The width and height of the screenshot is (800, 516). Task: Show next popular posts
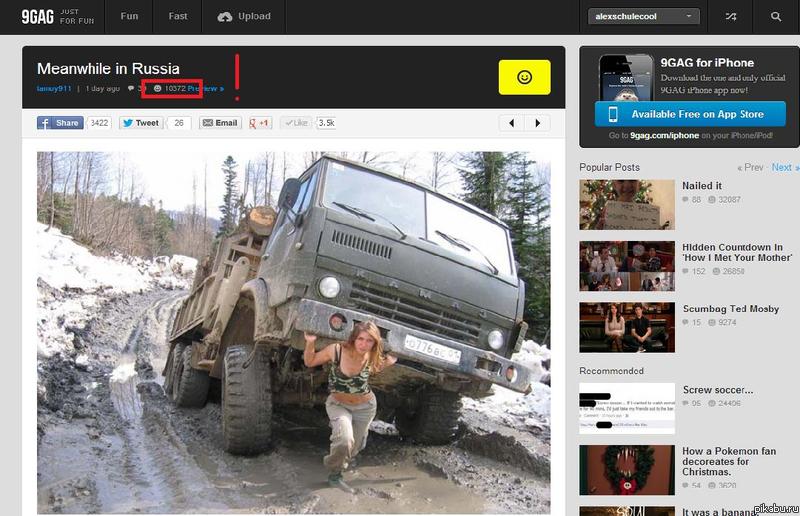click(x=783, y=167)
